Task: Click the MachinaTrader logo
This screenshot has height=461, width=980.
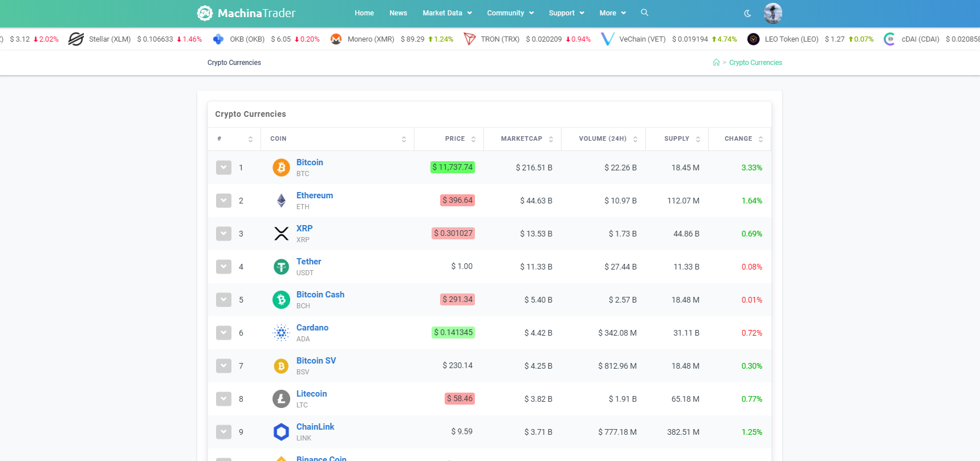Action: click(x=246, y=13)
